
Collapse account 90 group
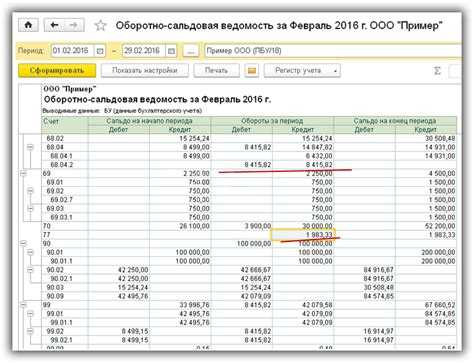pyautogui.click(x=23, y=244)
